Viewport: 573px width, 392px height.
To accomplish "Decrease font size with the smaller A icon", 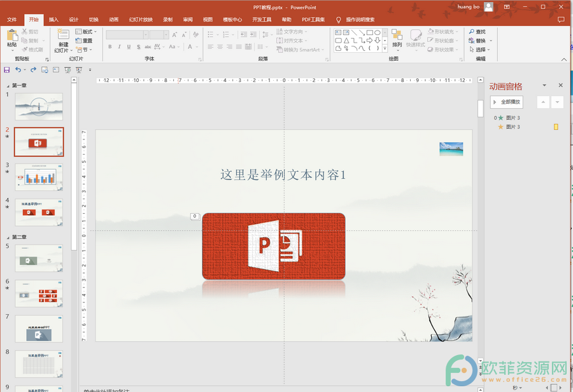I will pos(184,35).
